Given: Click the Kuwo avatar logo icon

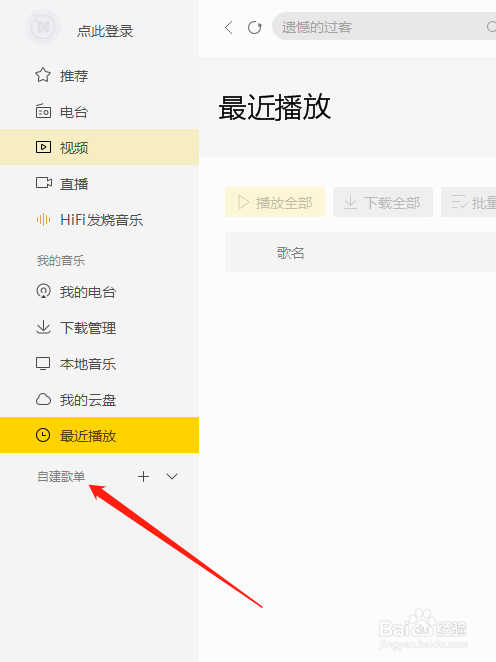Looking at the screenshot, I should 43,27.
